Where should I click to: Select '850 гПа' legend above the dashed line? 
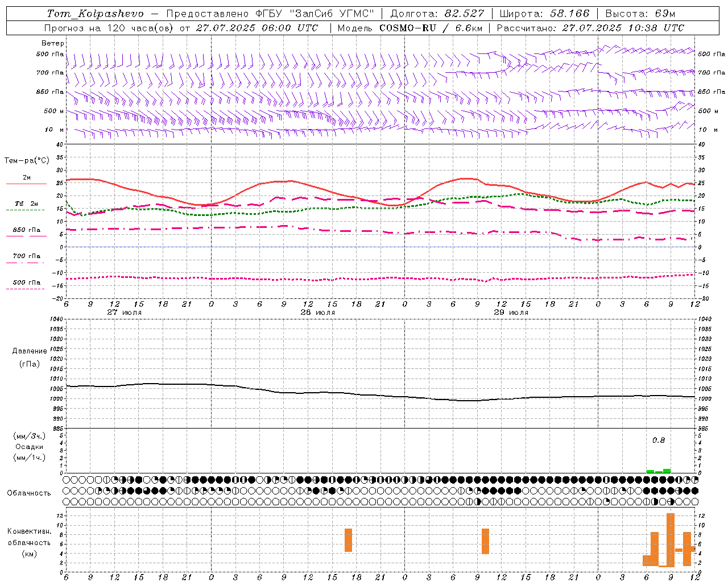(x=26, y=230)
